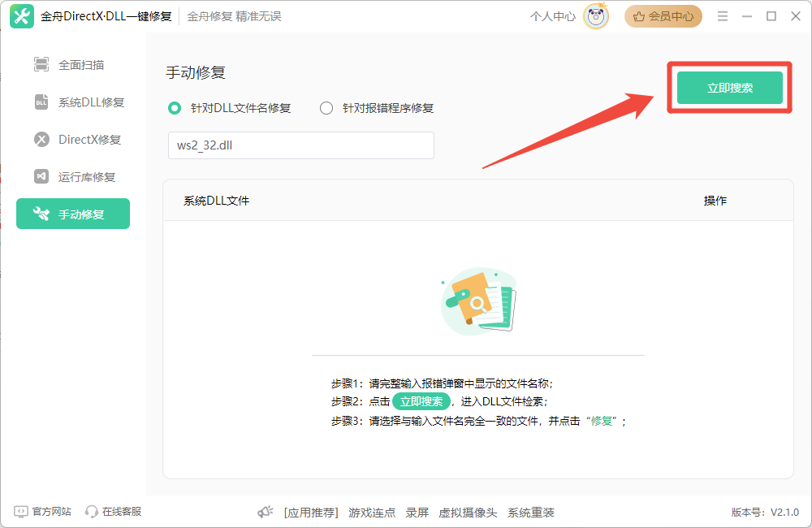Image resolution: width=812 pixels, height=528 pixels.
Task: Click the step 1 instruction text
Action: [443, 383]
